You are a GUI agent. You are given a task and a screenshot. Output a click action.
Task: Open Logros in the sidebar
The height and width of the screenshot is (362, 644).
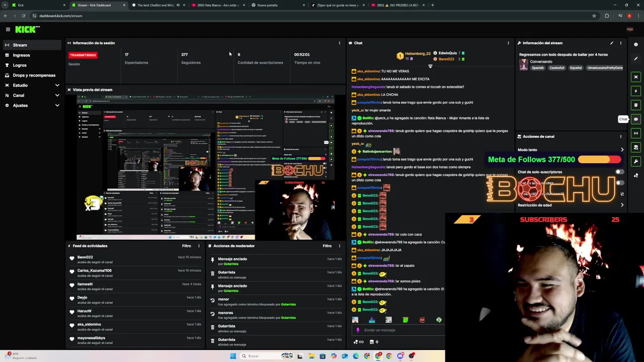pyautogui.click(x=31, y=65)
